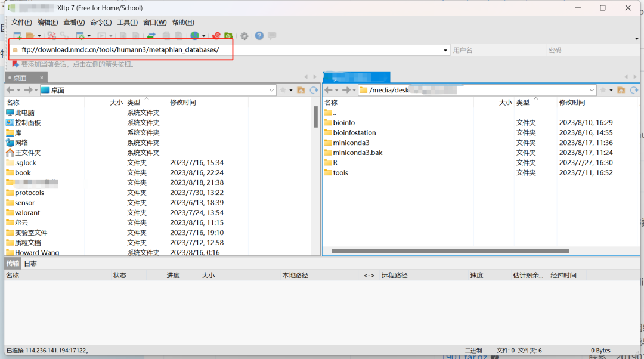This screenshot has width=644, height=359.
Task: Click the feedback speech bubble icon
Action: 272,36
